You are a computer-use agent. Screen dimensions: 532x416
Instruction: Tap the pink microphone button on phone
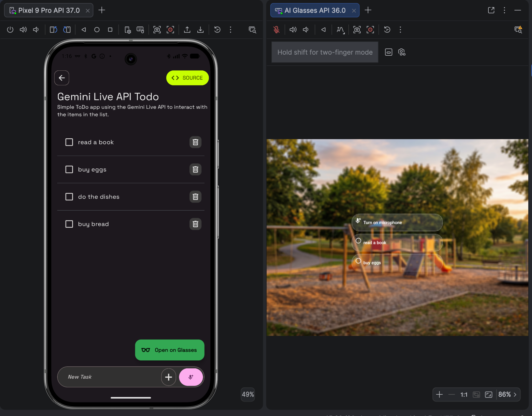click(x=191, y=377)
